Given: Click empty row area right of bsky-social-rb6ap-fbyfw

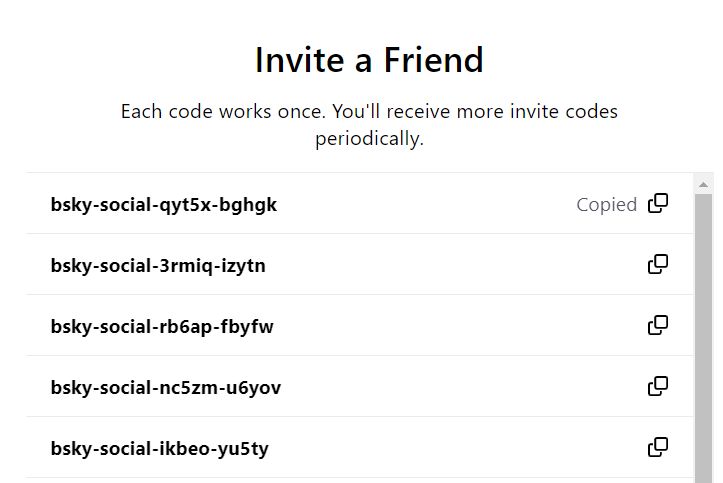Looking at the screenshot, I should tap(450, 326).
